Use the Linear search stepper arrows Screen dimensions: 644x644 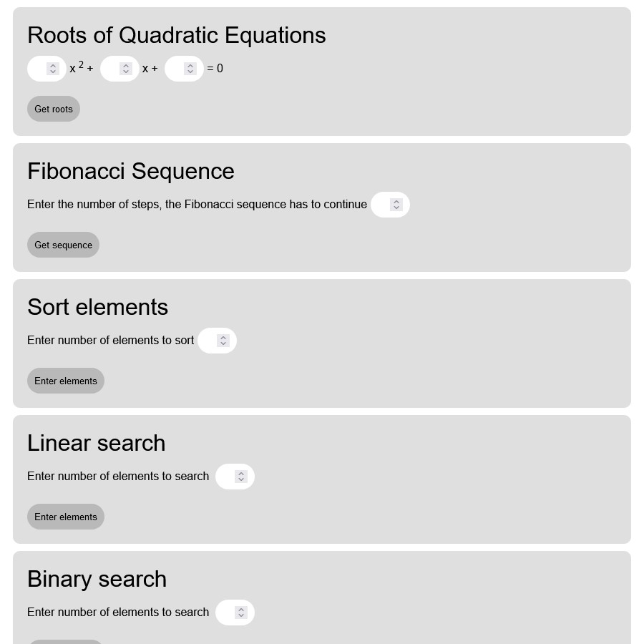coord(241,477)
